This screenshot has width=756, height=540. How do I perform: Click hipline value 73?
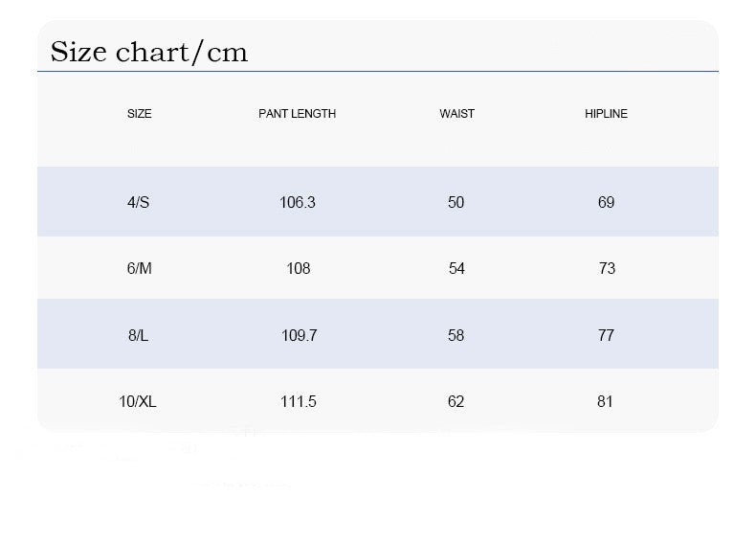pyautogui.click(x=607, y=268)
